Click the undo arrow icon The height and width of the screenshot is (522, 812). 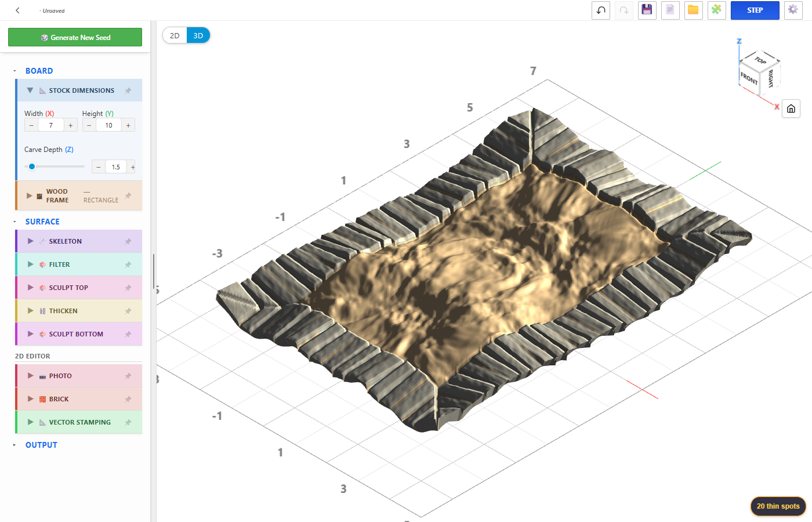(x=601, y=10)
